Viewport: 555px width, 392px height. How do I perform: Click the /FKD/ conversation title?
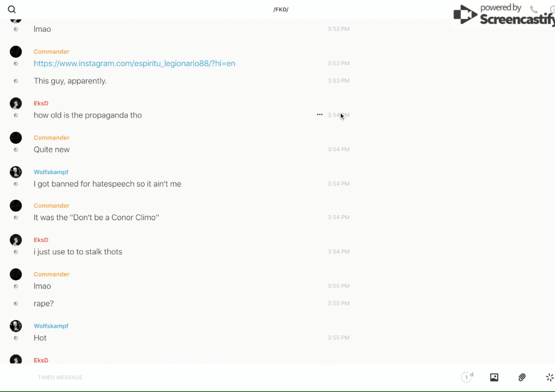click(x=281, y=10)
